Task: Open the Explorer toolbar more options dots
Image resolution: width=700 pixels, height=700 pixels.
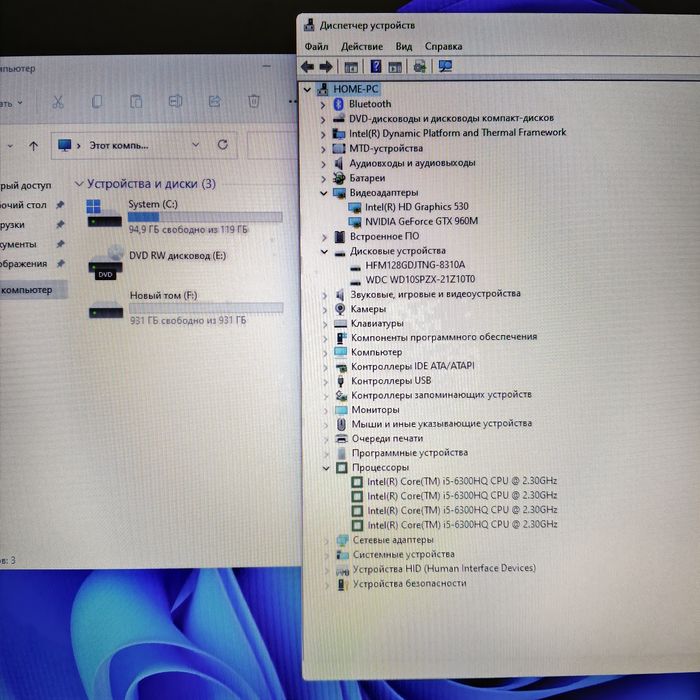Action: [x=292, y=102]
